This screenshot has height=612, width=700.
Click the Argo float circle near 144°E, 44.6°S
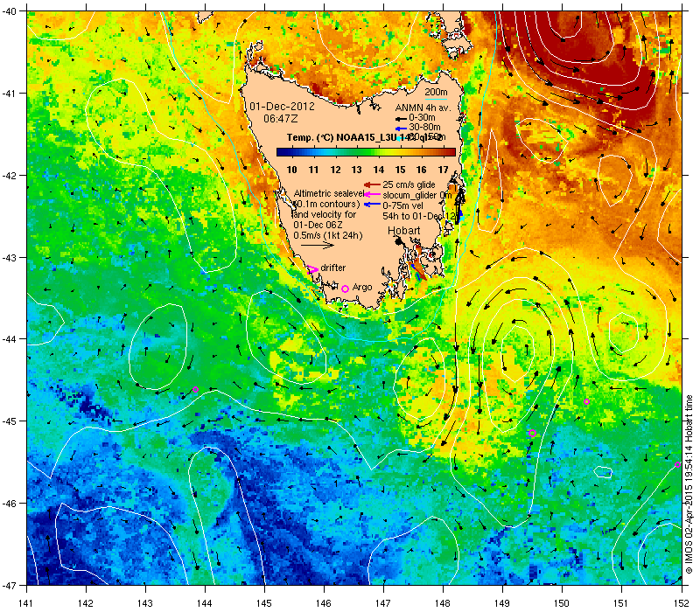195,389
